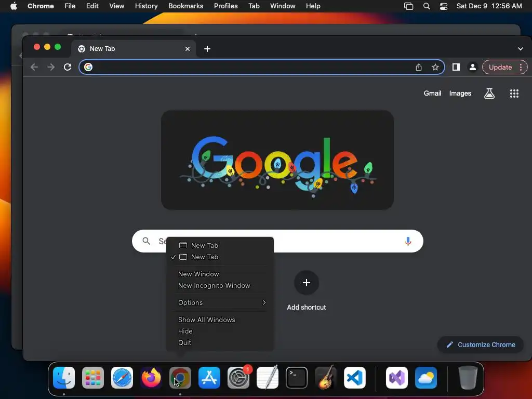
Task: Open Finder from the Dock
Action: pos(64,378)
